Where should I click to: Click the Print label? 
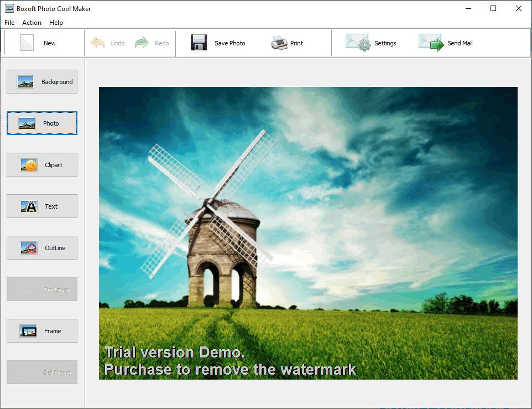click(x=296, y=43)
